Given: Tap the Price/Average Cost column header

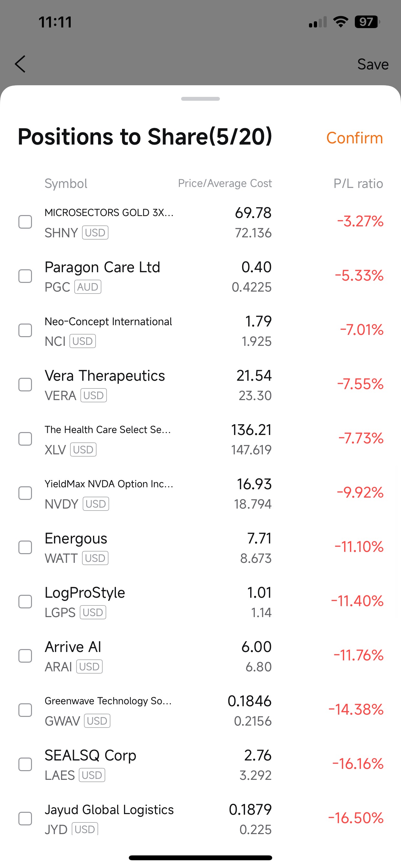Looking at the screenshot, I should tap(225, 183).
